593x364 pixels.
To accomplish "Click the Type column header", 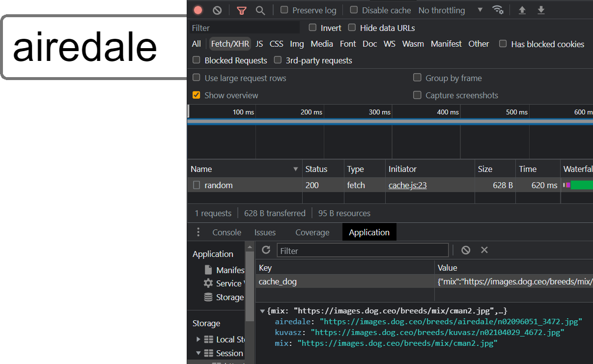I will coord(365,169).
